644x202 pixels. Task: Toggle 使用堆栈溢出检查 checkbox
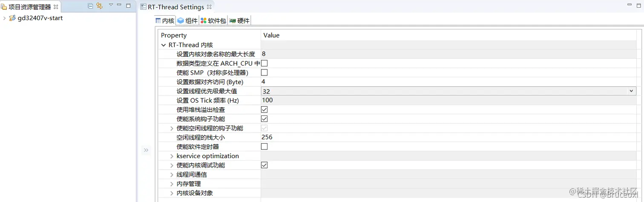coord(264,110)
